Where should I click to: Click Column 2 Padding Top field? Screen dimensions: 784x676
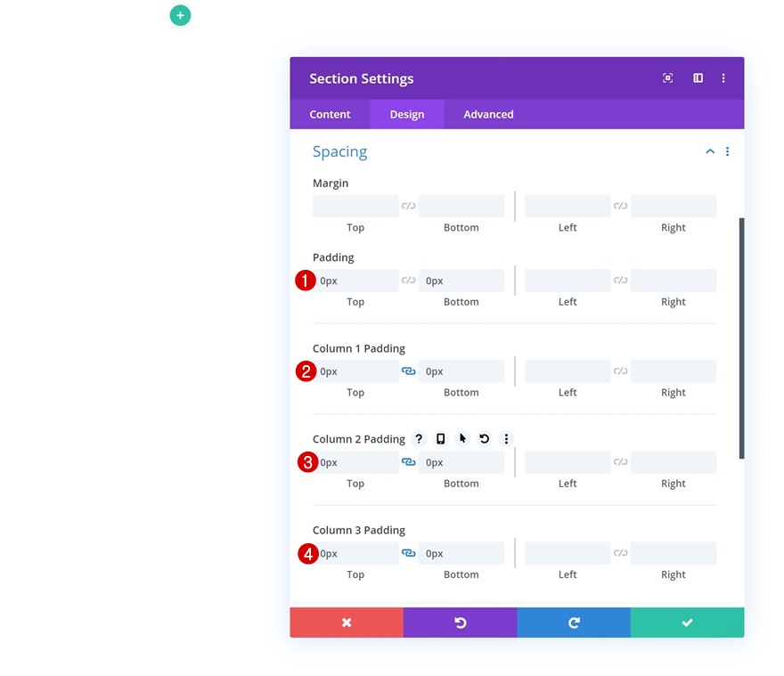pyautogui.click(x=355, y=462)
